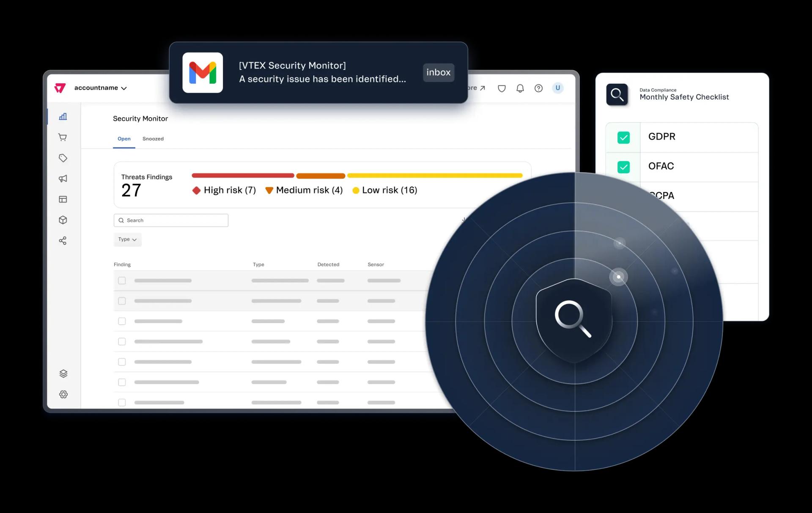Click the Tags icon in sidebar

click(x=63, y=158)
